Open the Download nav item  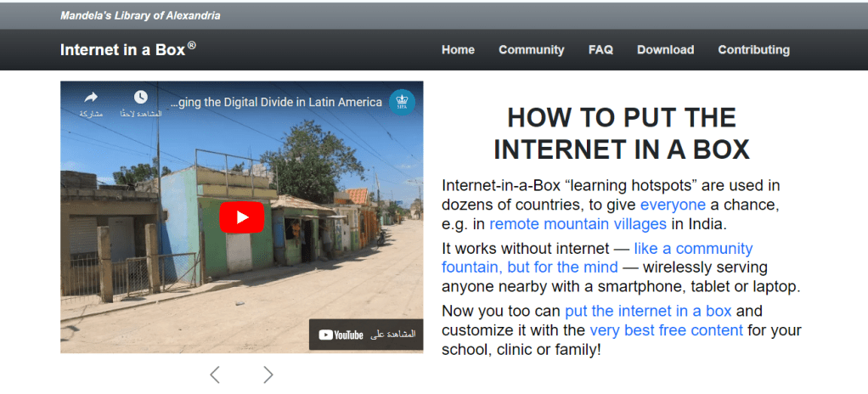pyautogui.click(x=665, y=50)
